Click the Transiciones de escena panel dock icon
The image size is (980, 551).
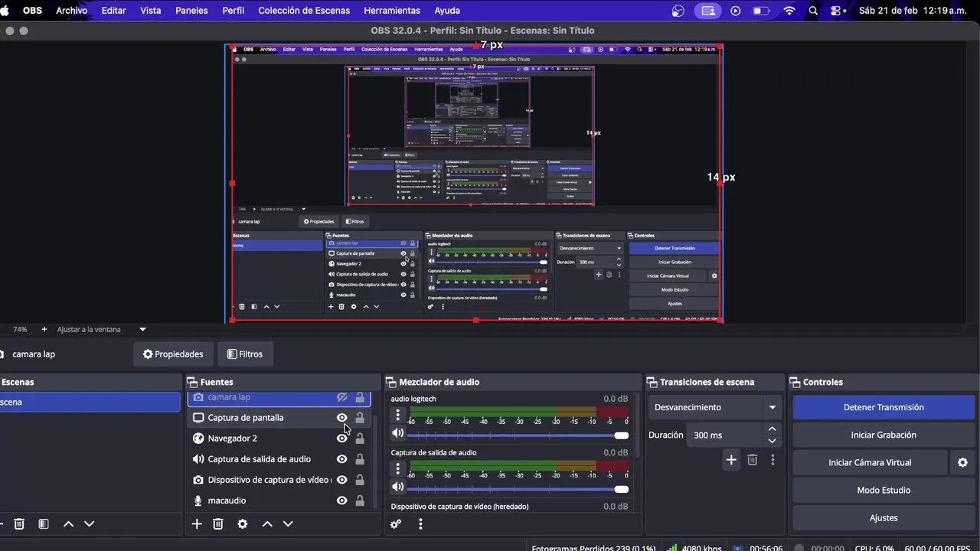pos(652,382)
